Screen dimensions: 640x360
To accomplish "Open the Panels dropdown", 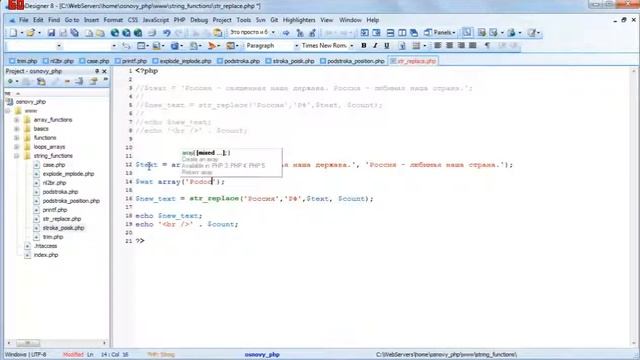I will (439, 33).
